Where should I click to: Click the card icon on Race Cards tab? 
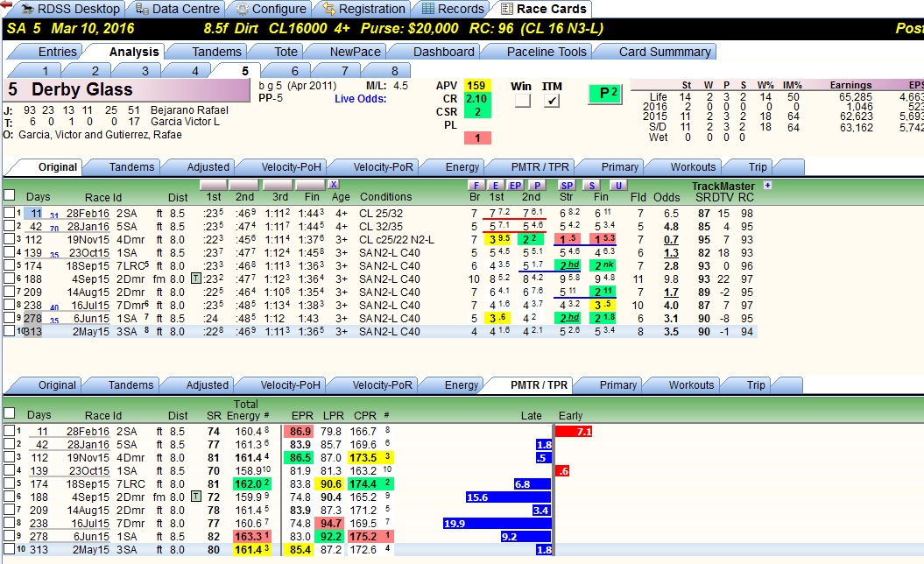click(507, 9)
